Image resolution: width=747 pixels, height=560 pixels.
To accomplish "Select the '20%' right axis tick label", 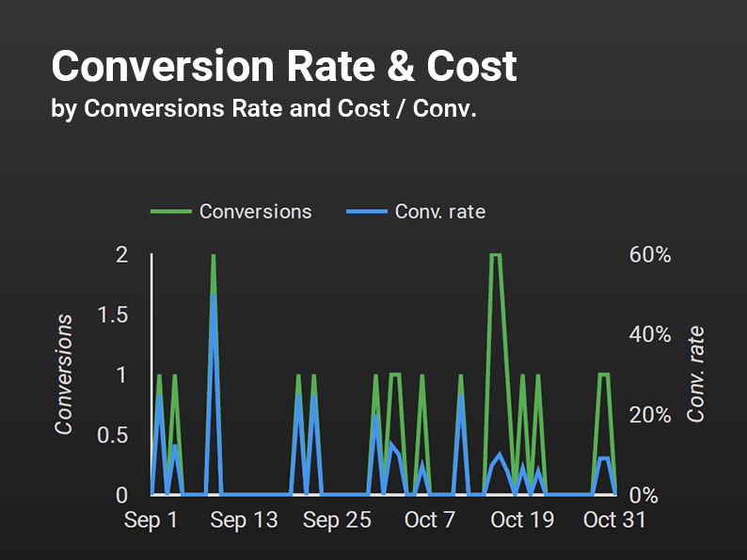I will pos(649,415).
